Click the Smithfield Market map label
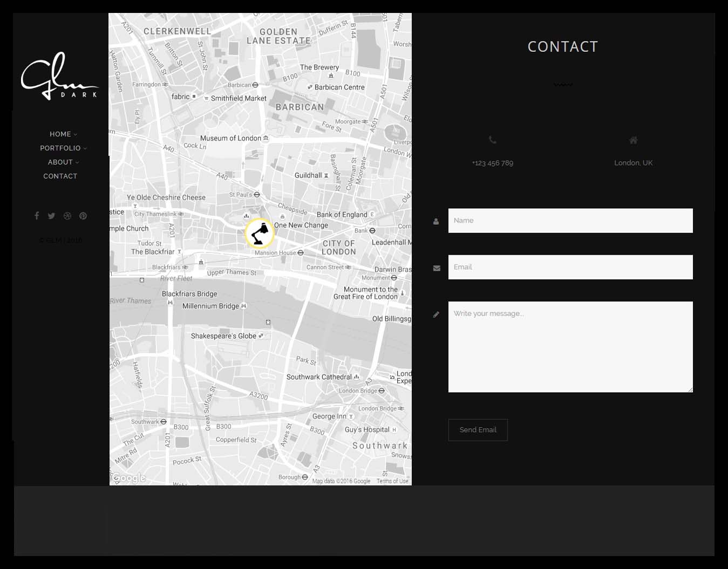728x569 pixels. 239,98
